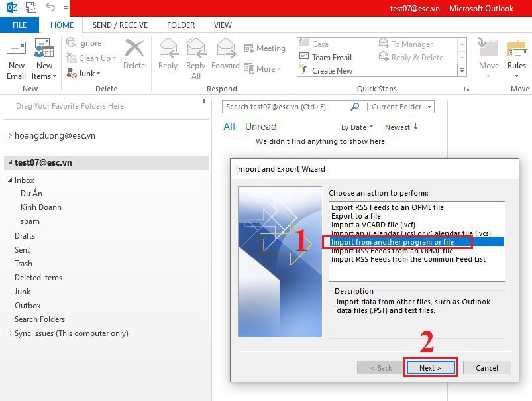Select the Deleted Items folder
This screenshot has height=401, width=532.
[38, 278]
